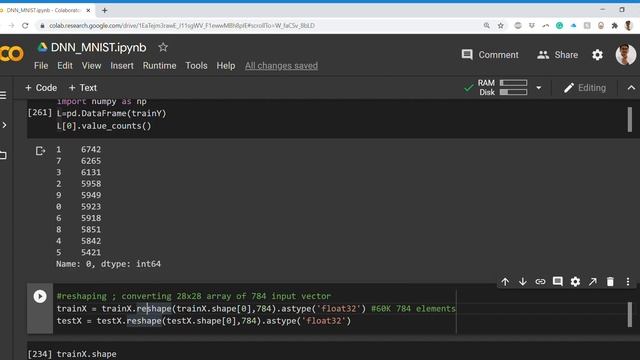Open the Tools menu
The image size is (640, 360).
(x=196, y=66)
